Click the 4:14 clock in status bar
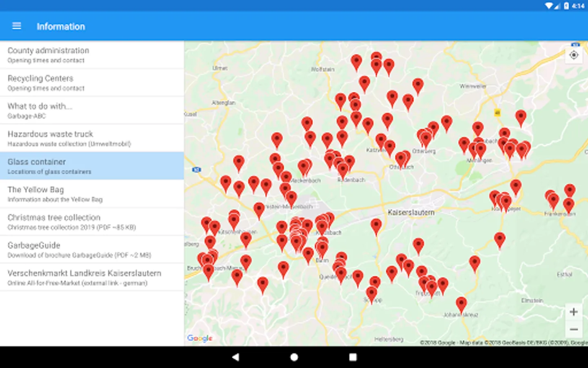This screenshot has width=588, height=368. (578, 6)
